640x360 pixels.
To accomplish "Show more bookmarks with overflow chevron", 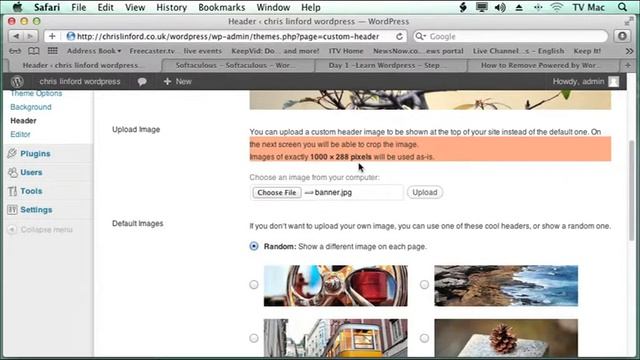I will pos(629,51).
